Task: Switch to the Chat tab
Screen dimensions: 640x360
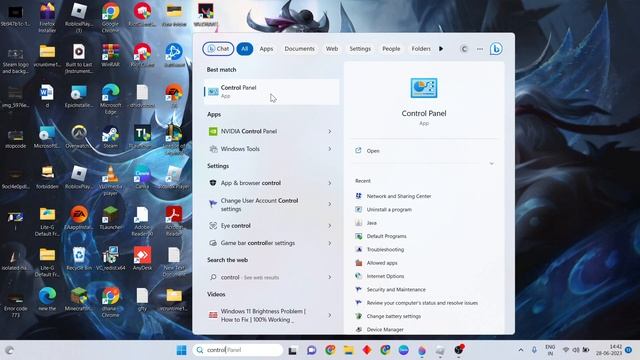Action: click(x=218, y=49)
